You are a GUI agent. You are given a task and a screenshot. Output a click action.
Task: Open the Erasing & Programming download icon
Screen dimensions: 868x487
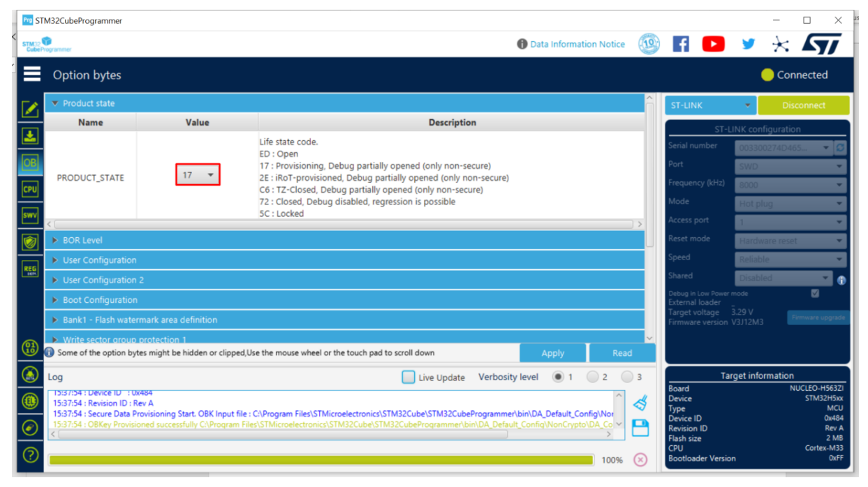[29, 135]
